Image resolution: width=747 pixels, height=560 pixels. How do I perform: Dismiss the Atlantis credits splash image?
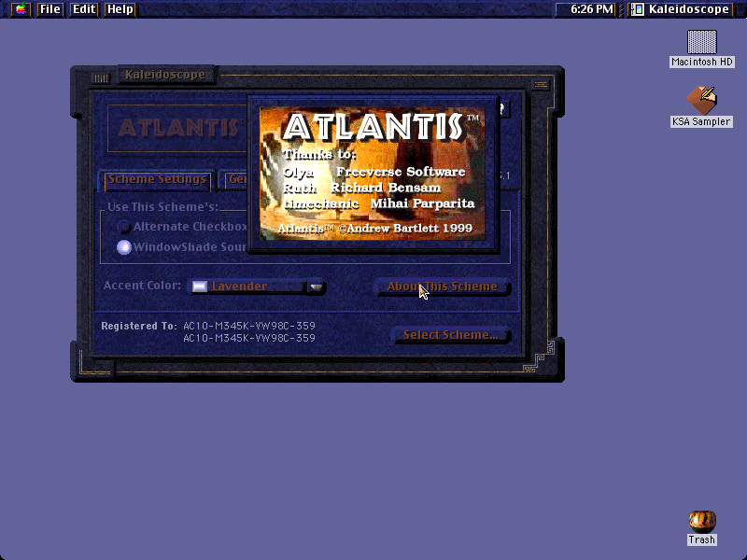pos(372,174)
